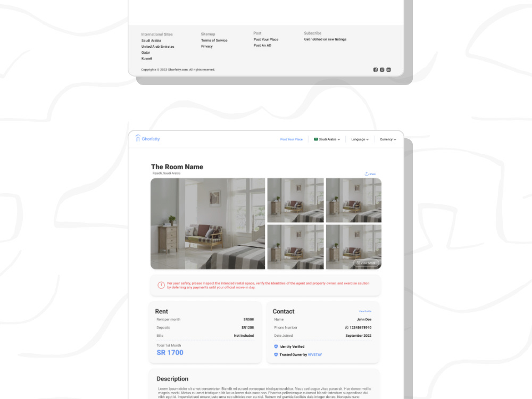532x399 pixels.
Task: Click the Share icon above photos
Action: coord(367,174)
